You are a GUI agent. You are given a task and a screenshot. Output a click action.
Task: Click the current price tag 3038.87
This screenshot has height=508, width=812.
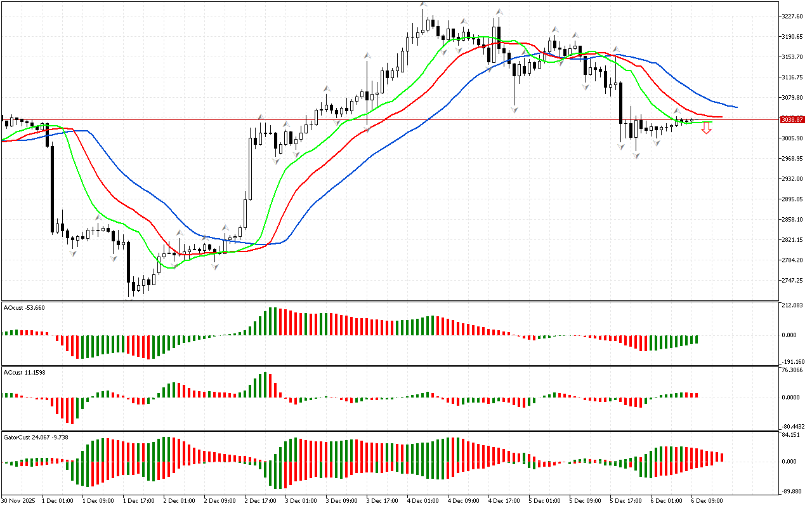click(792, 119)
